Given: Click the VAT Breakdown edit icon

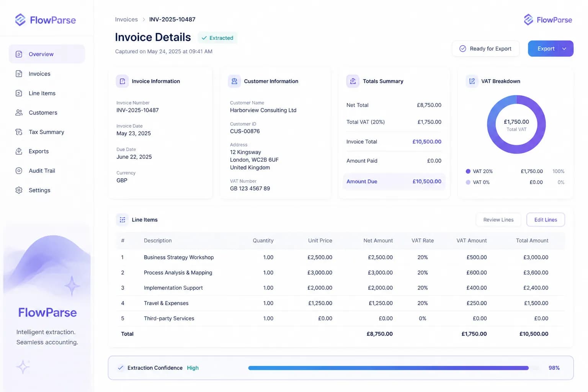Looking at the screenshot, I should (x=472, y=81).
